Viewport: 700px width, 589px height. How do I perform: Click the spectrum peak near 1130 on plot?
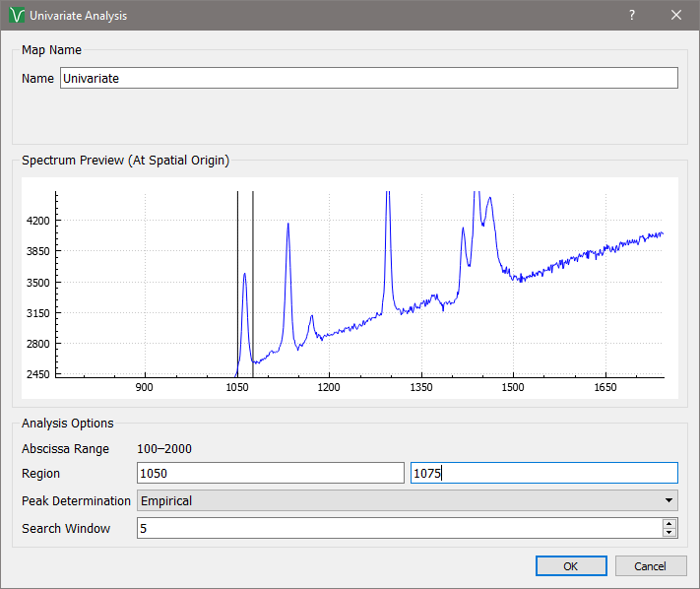click(x=288, y=226)
